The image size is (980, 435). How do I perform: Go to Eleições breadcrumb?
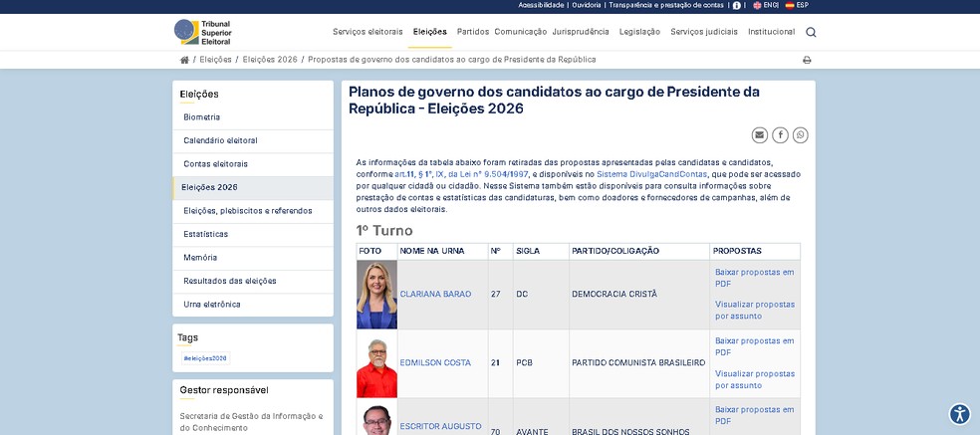pos(216,60)
